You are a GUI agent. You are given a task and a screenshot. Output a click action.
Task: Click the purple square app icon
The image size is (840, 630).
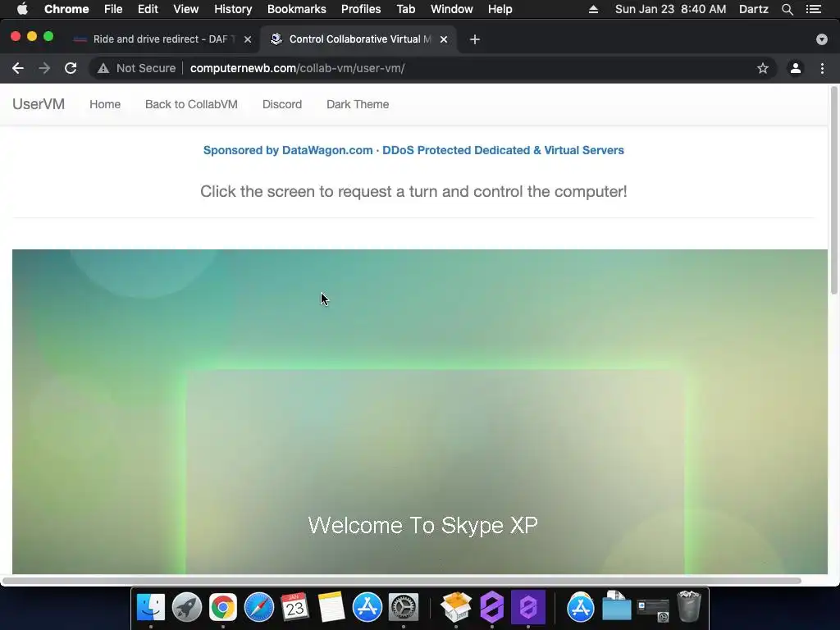528,607
